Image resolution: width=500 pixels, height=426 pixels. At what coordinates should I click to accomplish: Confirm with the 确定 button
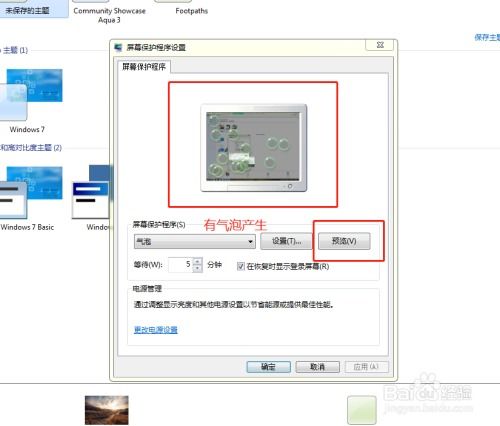click(x=268, y=367)
